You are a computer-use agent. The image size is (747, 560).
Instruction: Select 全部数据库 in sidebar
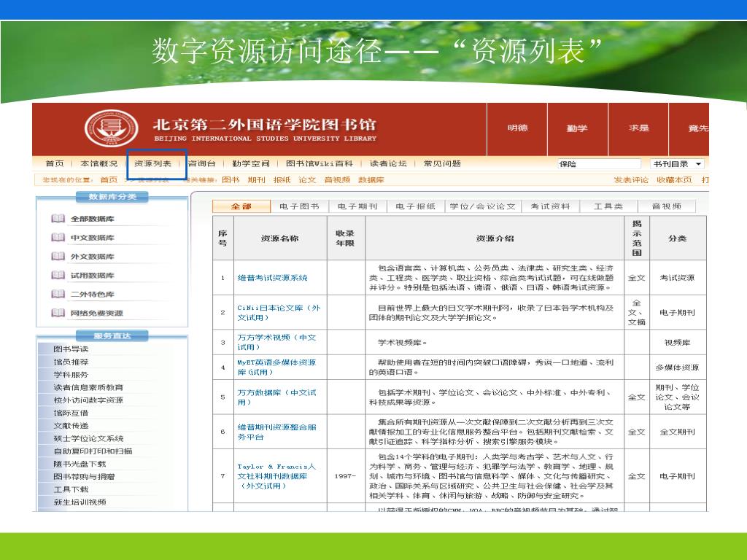point(93,219)
